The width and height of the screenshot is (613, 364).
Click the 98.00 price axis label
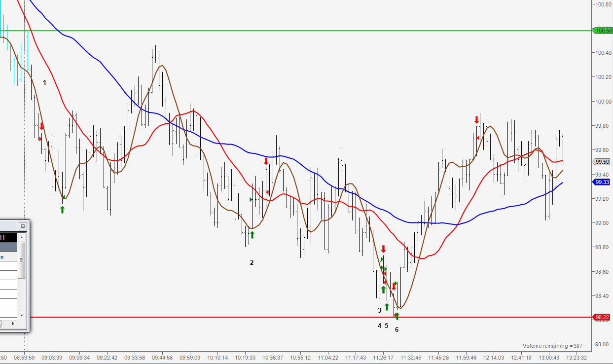[603, 344]
